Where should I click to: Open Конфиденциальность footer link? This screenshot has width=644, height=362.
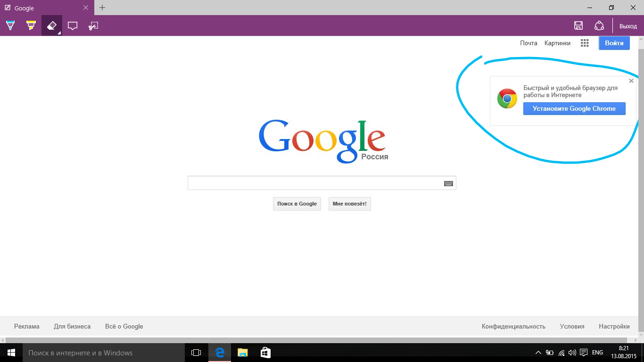click(513, 326)
